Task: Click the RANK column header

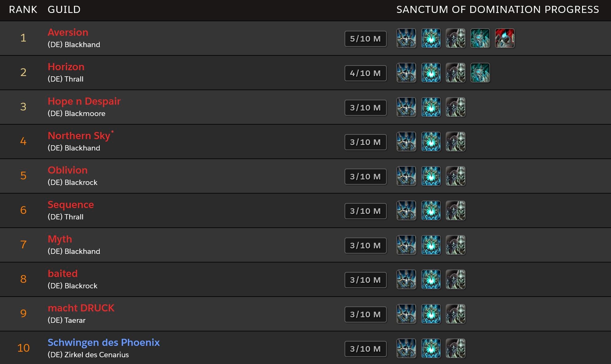Action: coord(23,10)
